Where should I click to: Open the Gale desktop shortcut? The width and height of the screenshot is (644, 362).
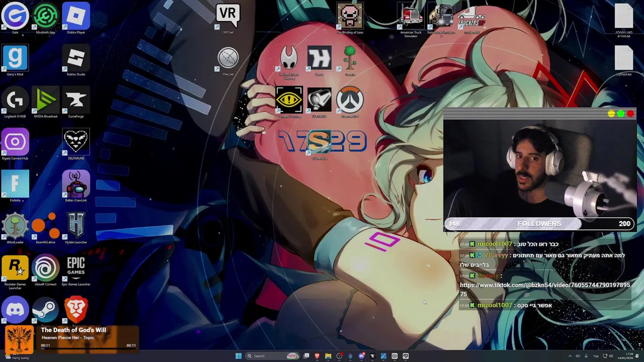point(15,18)
